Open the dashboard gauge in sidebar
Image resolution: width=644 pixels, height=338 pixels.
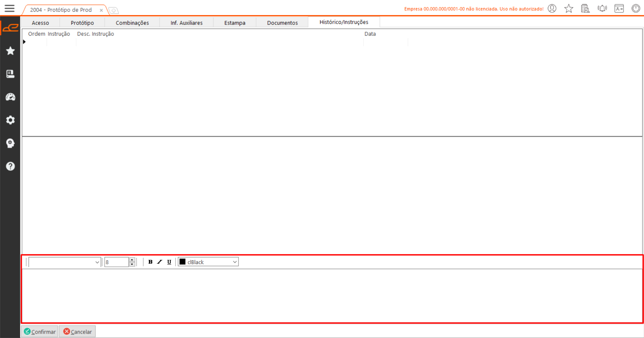click(10, 97)
